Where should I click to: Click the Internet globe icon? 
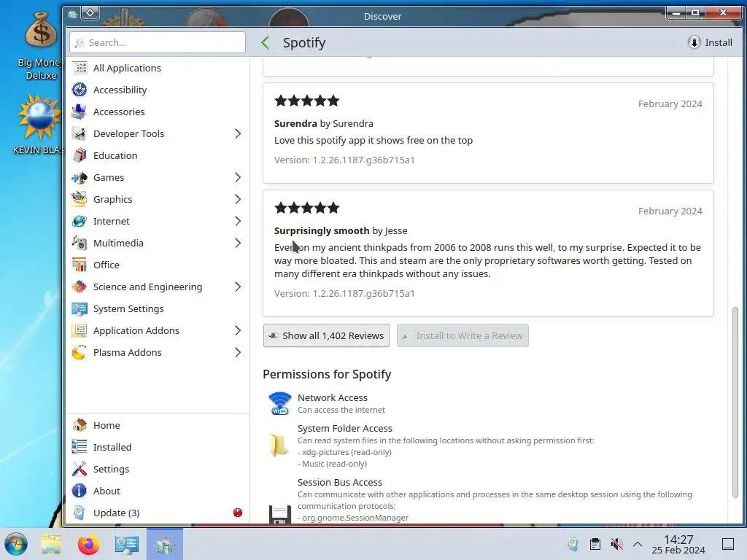click(80, 222)
